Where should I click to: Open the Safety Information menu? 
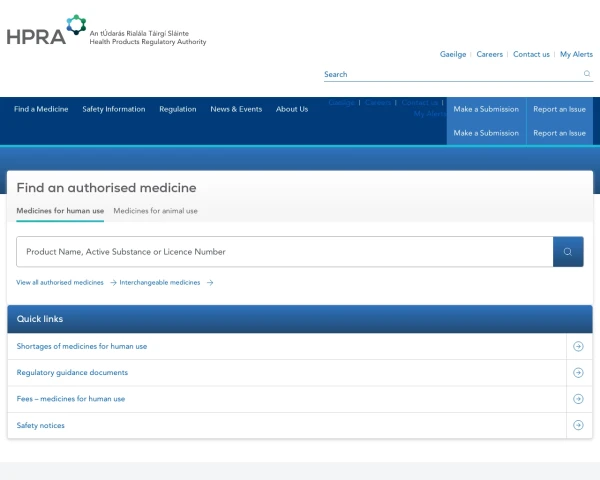point(113,109)
